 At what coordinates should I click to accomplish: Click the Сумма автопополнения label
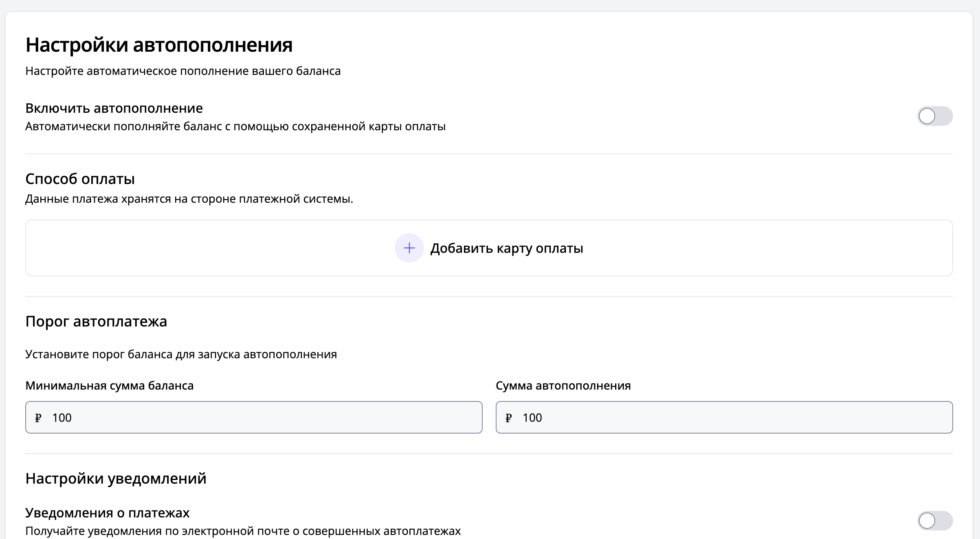[x=563, y=386]
